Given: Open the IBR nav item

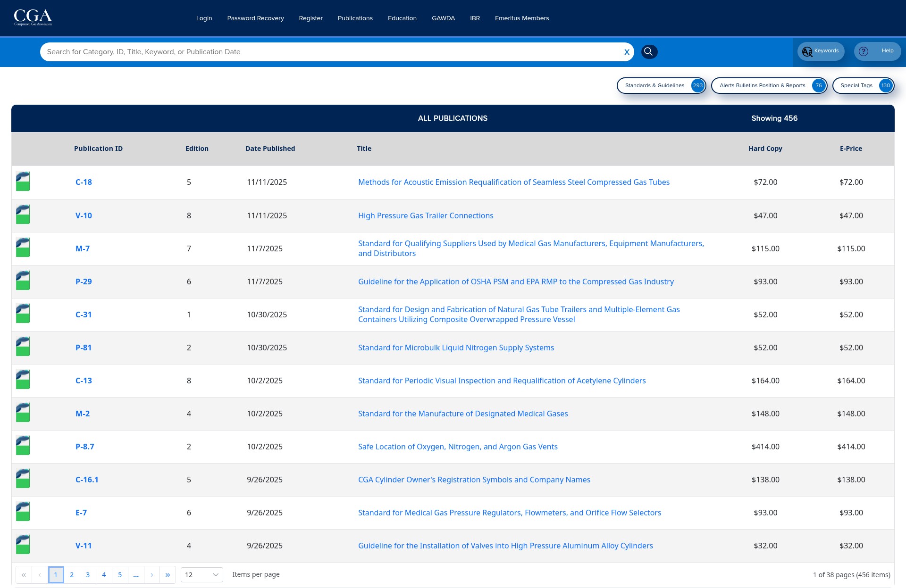Looking at the screenshot, I should pos(475,18).
